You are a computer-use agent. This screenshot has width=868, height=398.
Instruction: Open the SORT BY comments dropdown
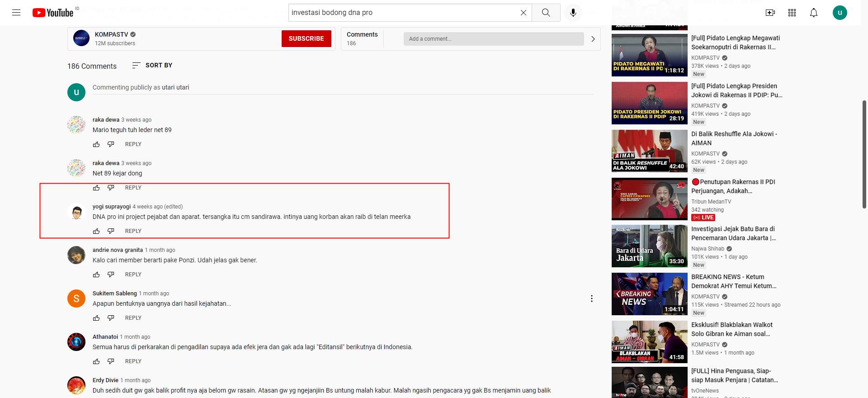tap(152, 66)
